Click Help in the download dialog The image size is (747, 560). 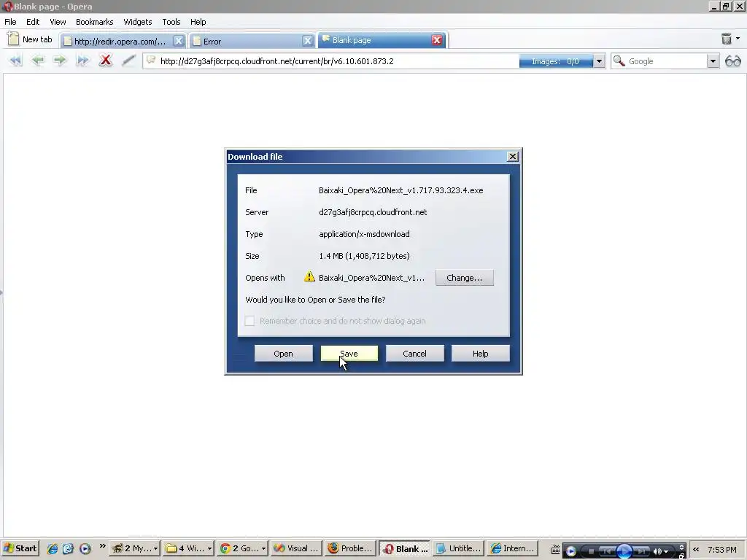480,354
